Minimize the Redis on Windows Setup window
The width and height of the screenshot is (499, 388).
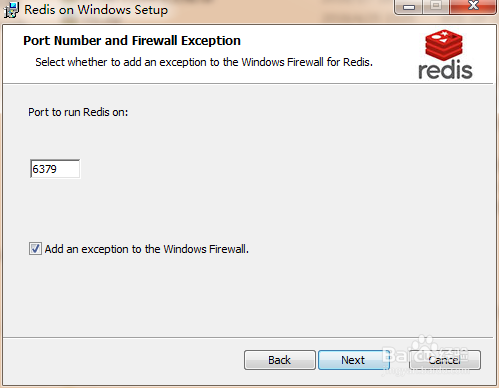409,7
